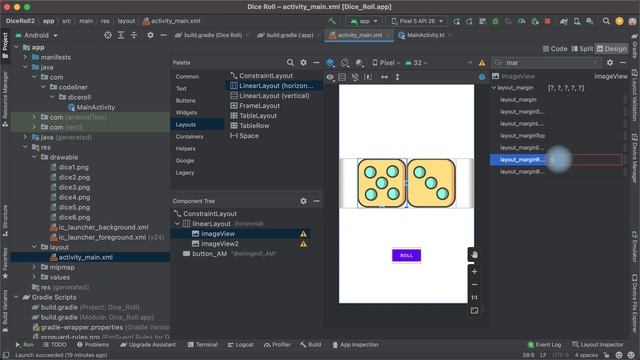This screenshot has height=360, width=640.
Task: Open the API 32 version dropdown
Action: coord(416,63)
